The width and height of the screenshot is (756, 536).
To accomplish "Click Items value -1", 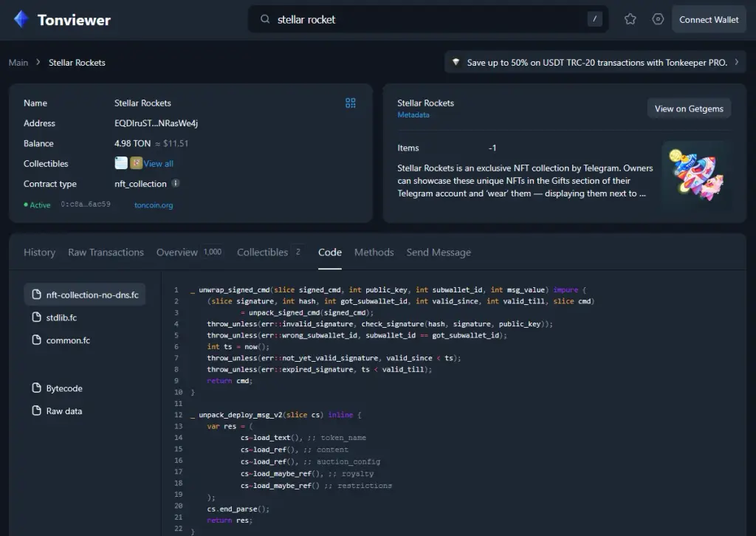I will point(492,148).
